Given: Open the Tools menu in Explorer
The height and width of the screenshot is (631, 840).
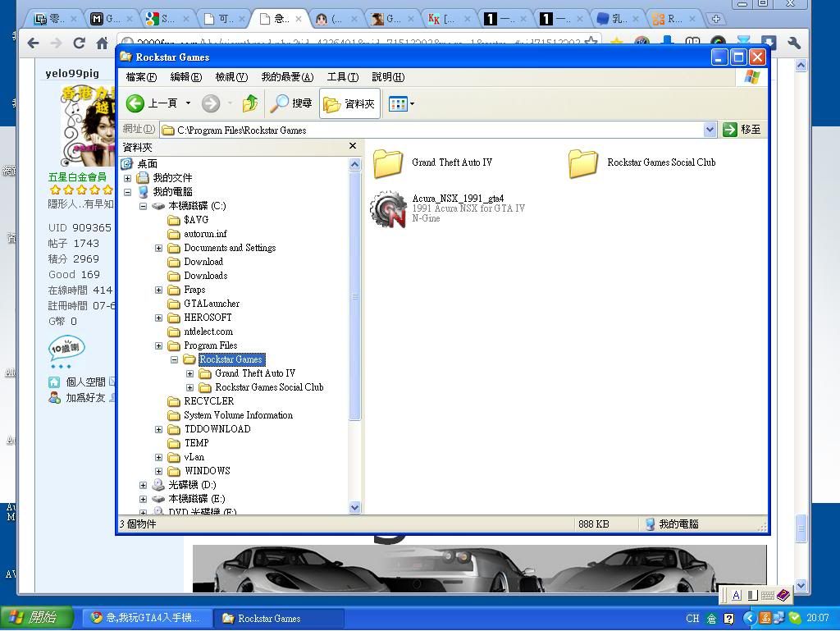Looking at the screenshot, I should coord(342,77).
